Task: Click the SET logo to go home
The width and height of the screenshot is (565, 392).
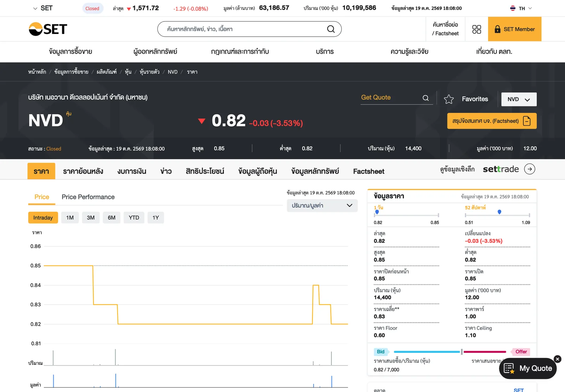Action: 48,29
